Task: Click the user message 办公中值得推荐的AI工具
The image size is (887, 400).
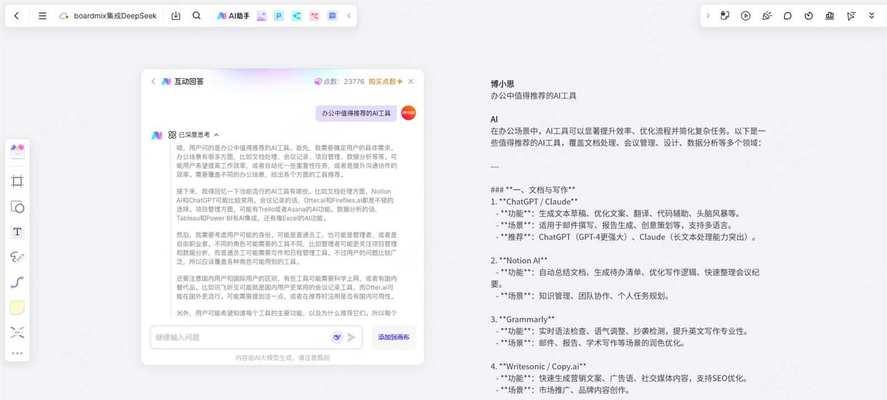Action: point(356,113)
